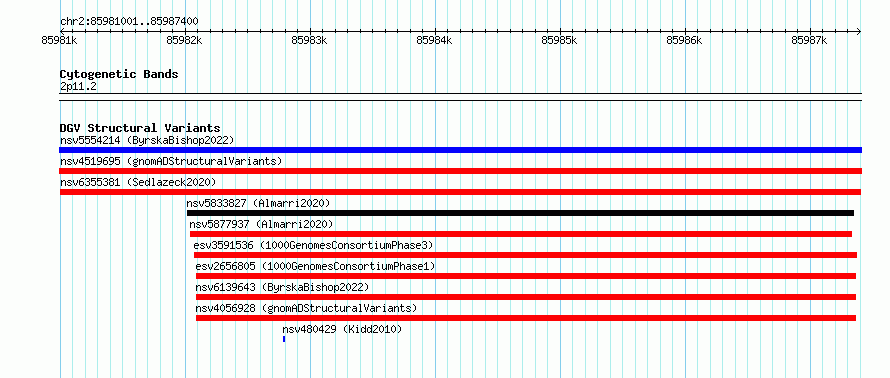Click the ruler's right arrowhead
890x378 pixels.
click(x=859, y=31)
